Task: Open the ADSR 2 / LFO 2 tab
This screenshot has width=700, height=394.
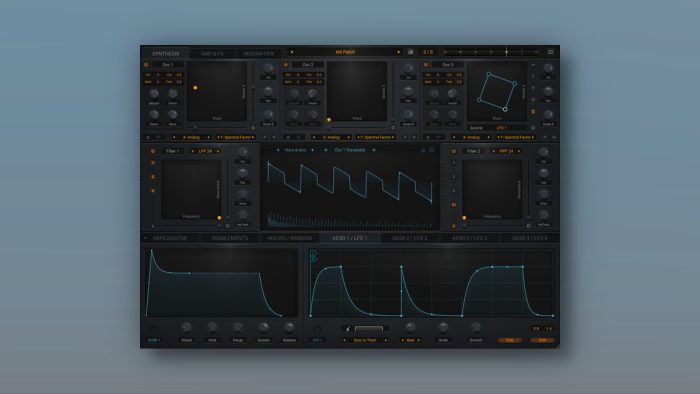Action: 409,238
